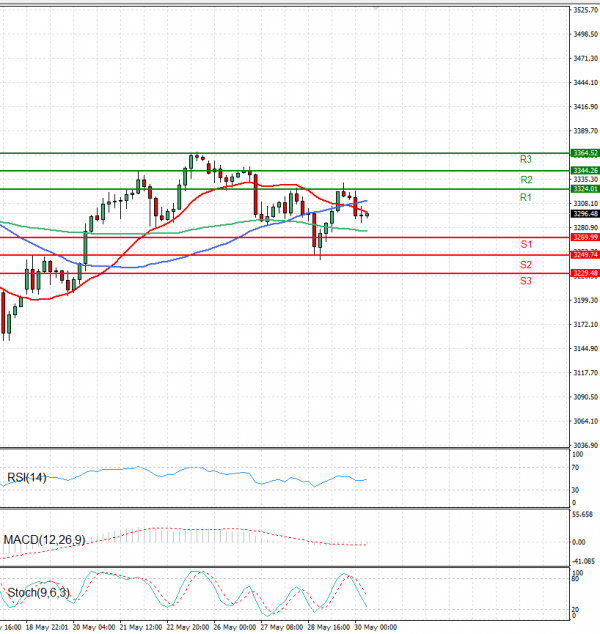Viewport: 600px width, 634px height.
Task: Click the 3269.99 red price tag
Action: tap(585, 237)
